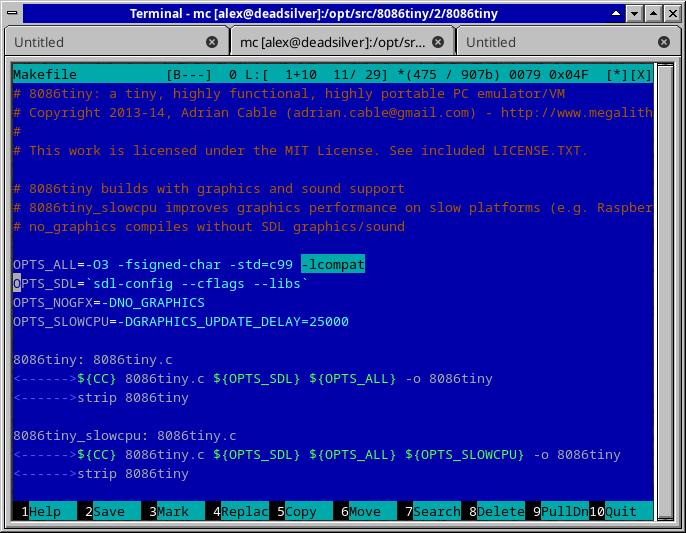Image resolution: width=686 pixels, height=533 pixels.
Task: Switch to the last Untitled tab
Action: tap(568, 42)
